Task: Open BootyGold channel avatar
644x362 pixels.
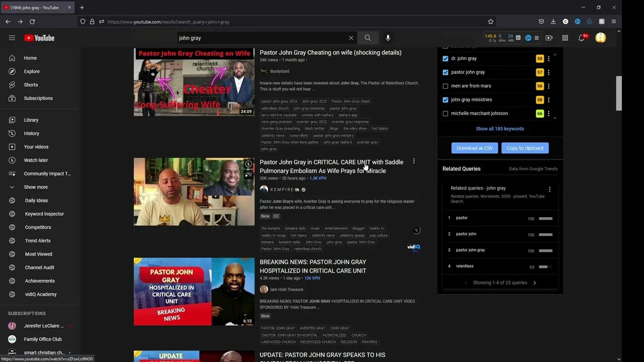Action: [264, 71]
